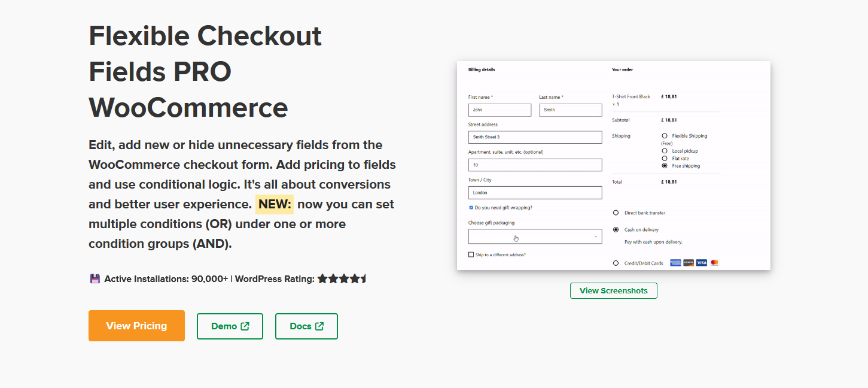
Task: Select the Flexible Shipping radio button
Action: (665, 136)
